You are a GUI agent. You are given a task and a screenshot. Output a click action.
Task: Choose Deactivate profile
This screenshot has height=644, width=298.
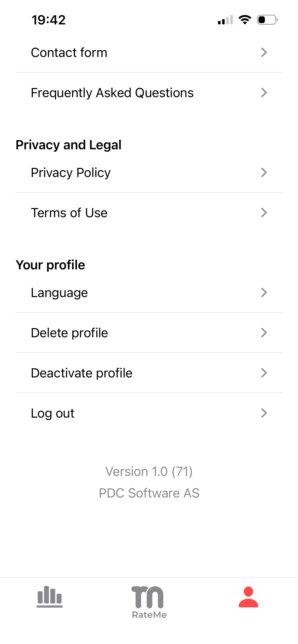coord(82,373)
